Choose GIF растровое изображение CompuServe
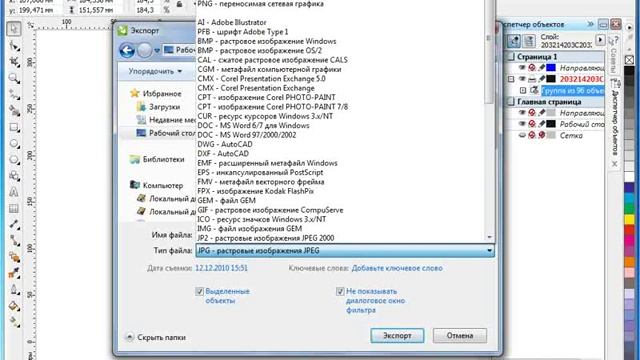 coord(270,210)
